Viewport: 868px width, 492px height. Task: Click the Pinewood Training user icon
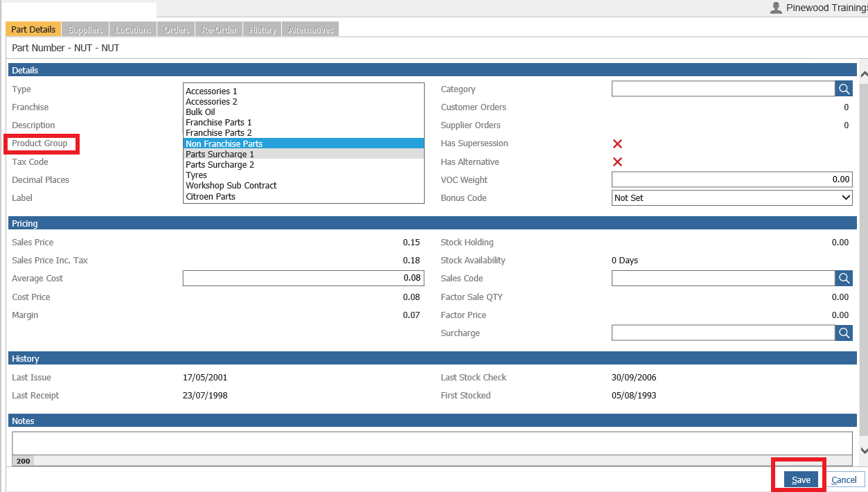tap(776, 8)
